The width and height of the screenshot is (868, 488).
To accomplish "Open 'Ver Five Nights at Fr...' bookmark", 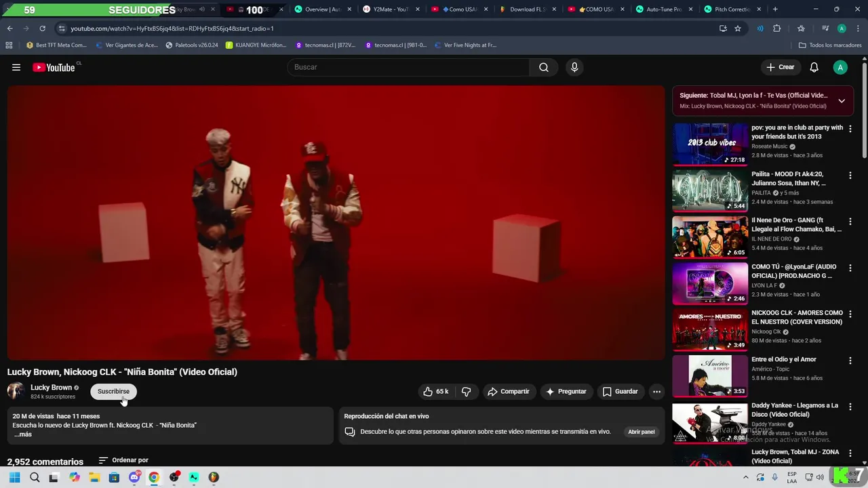I will 465,45.
